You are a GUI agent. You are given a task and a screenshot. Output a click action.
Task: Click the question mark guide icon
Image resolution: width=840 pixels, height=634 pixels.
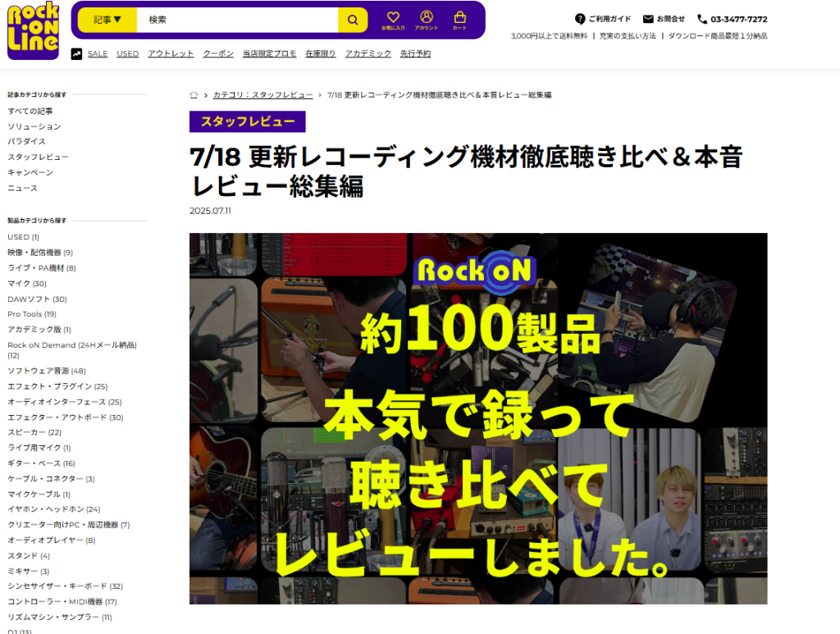click(x=580, y=19)
